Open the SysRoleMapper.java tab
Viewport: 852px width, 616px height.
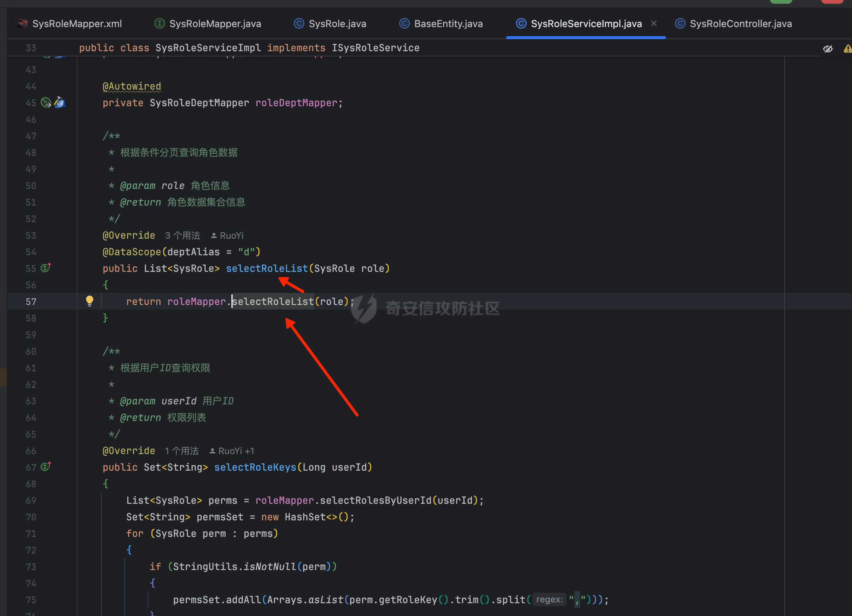(215, 24)
